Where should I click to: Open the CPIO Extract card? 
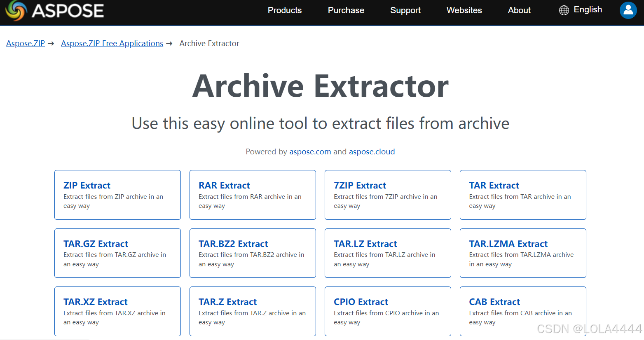pyautogui.click(x=388, y=311)
